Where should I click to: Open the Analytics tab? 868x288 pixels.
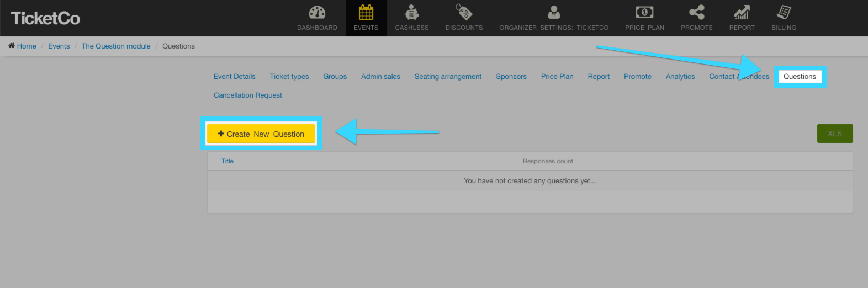[x=680, y=77]
